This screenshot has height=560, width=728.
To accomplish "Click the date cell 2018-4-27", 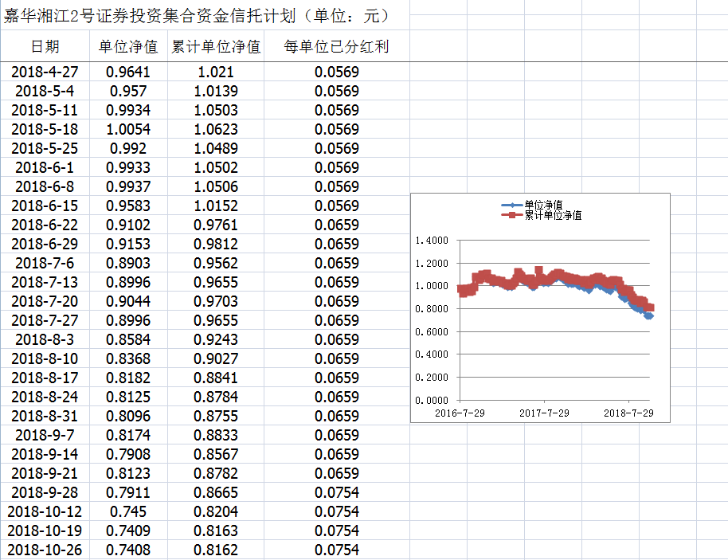I will pyautogui.click(x=45, y=72).
